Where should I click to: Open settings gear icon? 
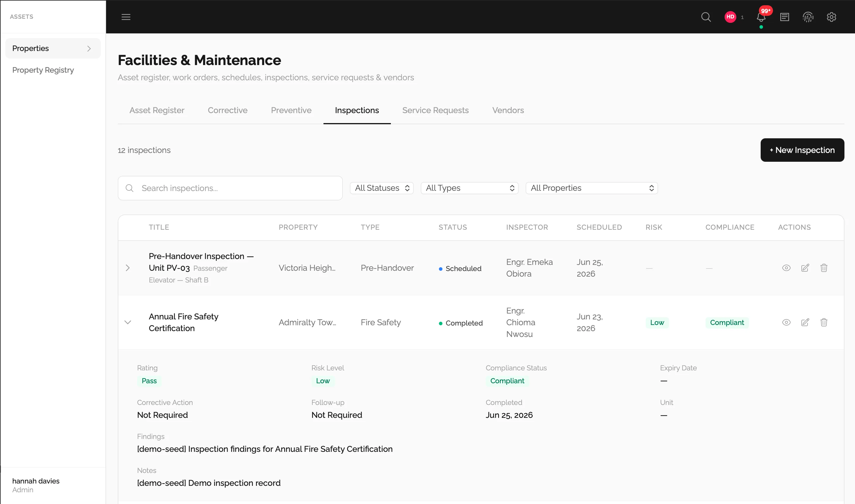tap(831, 17)
